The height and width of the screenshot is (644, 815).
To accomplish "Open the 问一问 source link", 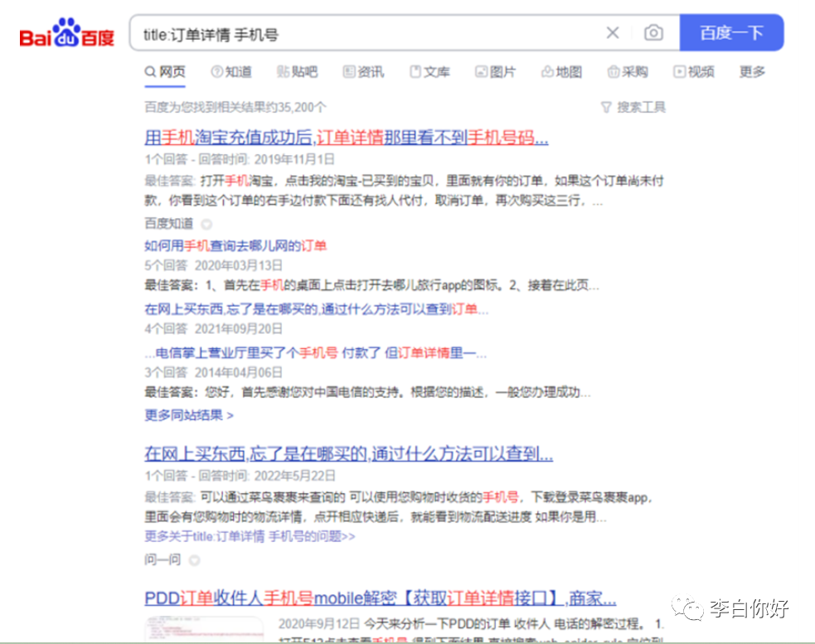I will [x=163, y=559].
